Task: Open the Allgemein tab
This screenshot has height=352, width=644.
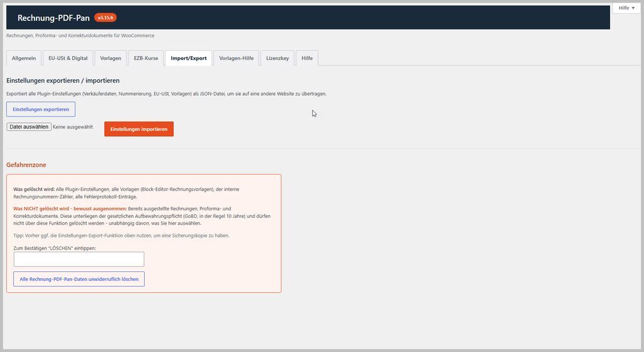Action: [x=24, y=58]
